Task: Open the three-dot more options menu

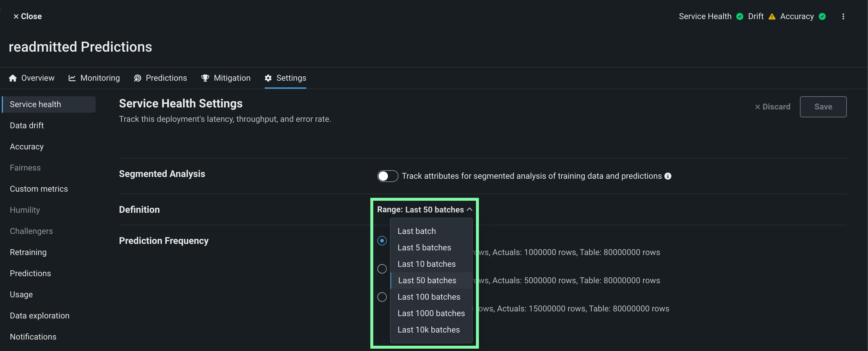Action: pos(843,16)
